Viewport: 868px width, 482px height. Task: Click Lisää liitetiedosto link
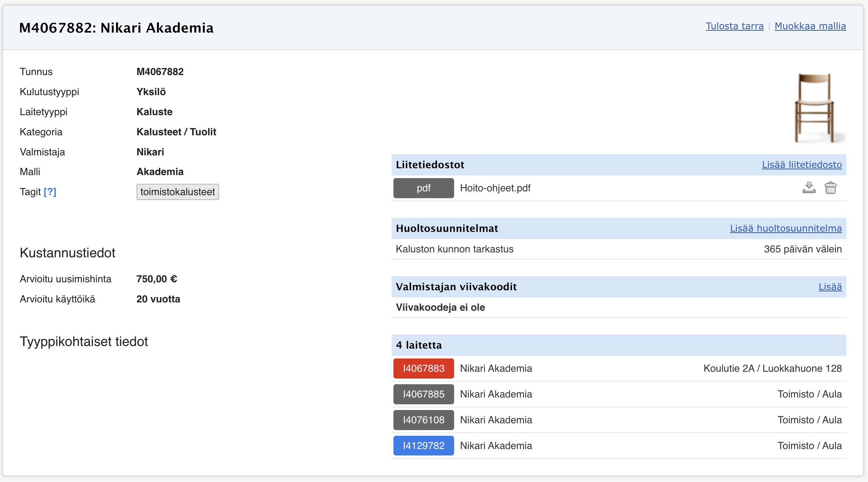click(x=802, y=165)
